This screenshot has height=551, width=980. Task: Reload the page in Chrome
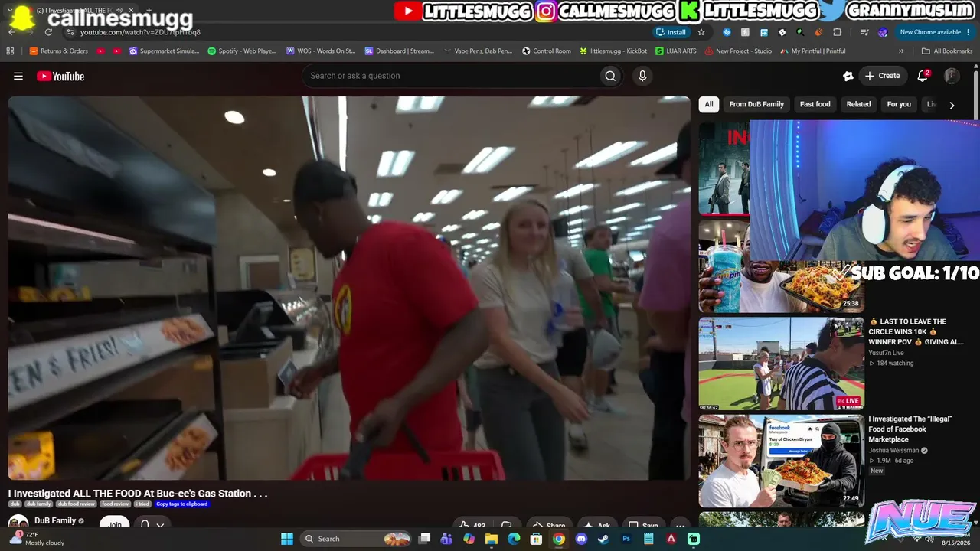(x=48, y=32)
